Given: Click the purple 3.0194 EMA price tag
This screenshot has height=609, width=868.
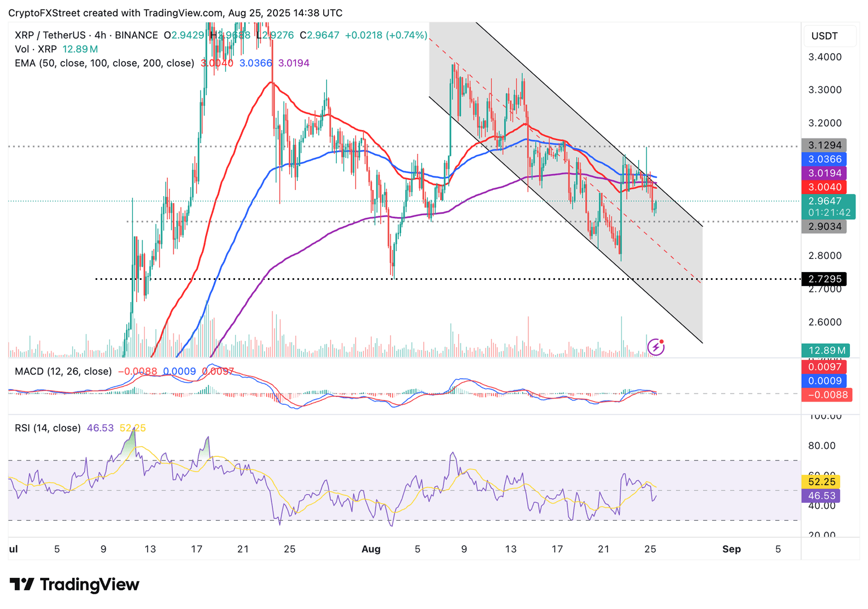Looking at the screenshot, I should click(x=824, y=173).
